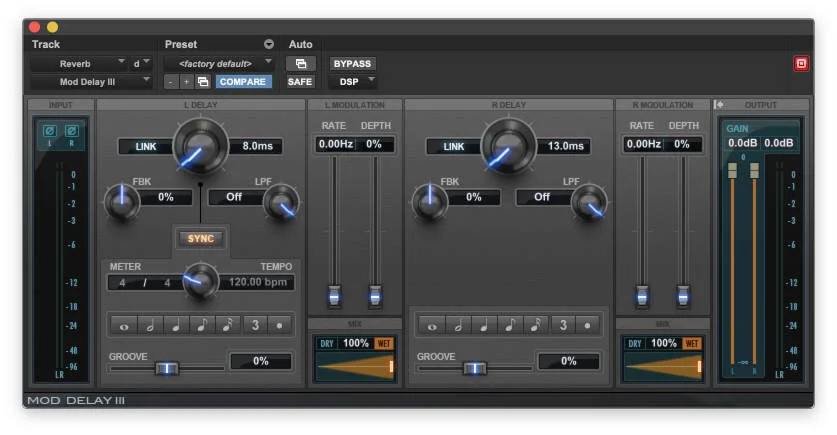Select eighth note in R Delay
The height and width of the screenshot is (435, 837).
510,325
